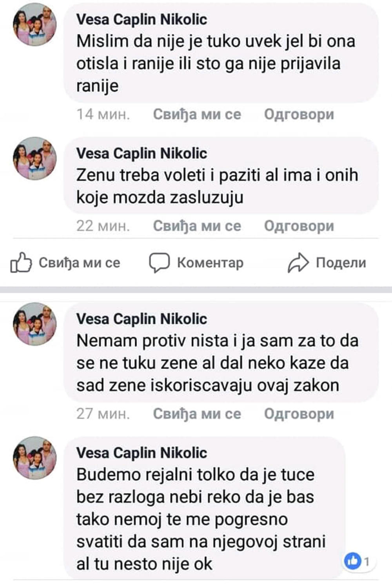
Task: Like the comment posted 27 мин. ago
Action: click(x=197, y=414)
